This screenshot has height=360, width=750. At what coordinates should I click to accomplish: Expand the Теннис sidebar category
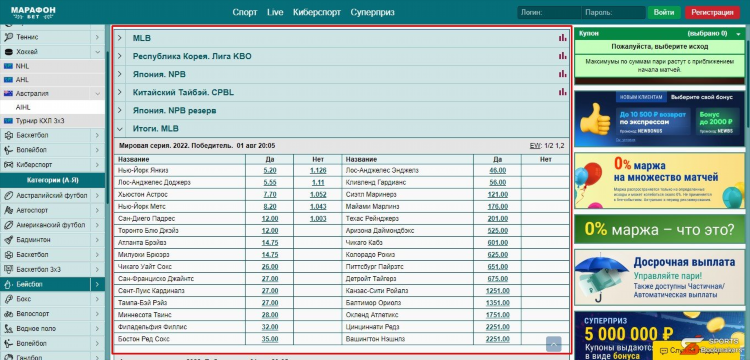pos(97,37)
